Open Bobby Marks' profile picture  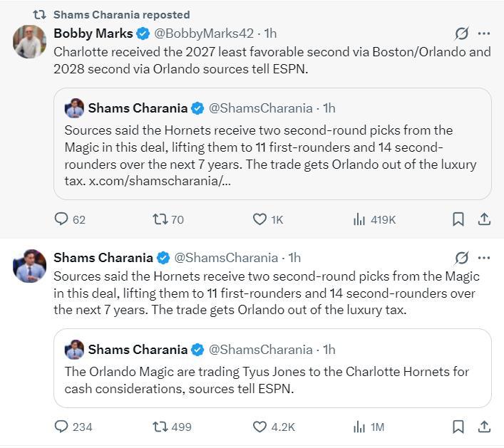coord(29,42)
